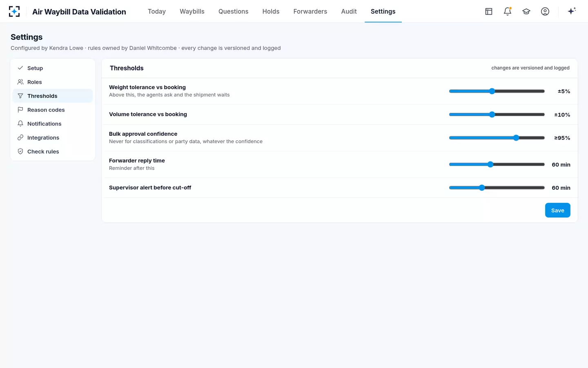Image resolution: width=588 pixels, height=368 pixels.
Task: Click the checkmark icon beside Setup
Action: pyautogui.click(x=20, y=68)
